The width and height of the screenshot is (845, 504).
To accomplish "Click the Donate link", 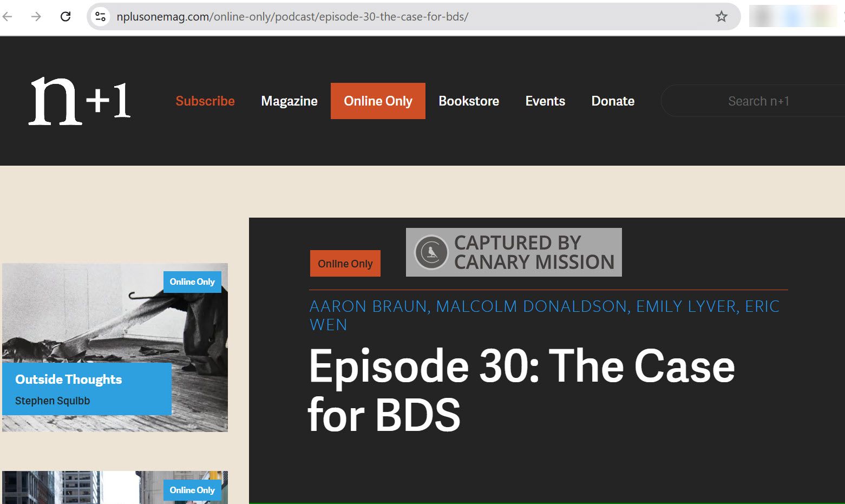I will (x=612, y=101).
